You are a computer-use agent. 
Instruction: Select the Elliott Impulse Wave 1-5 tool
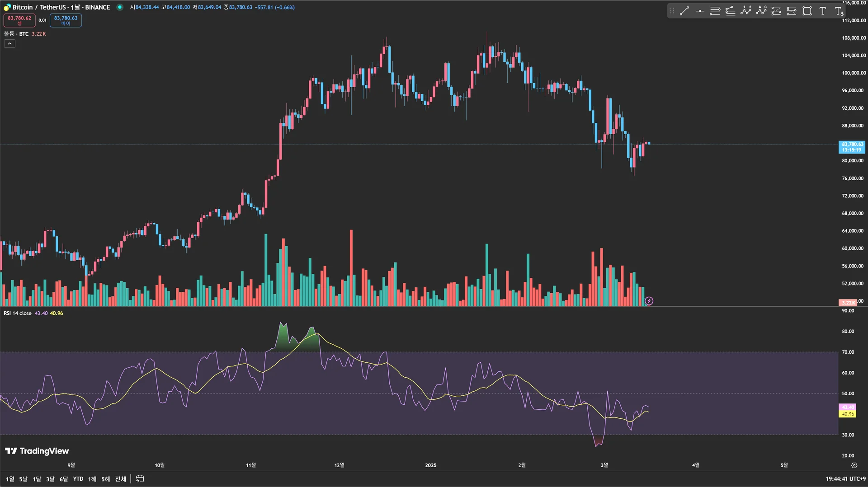point(746,11)
